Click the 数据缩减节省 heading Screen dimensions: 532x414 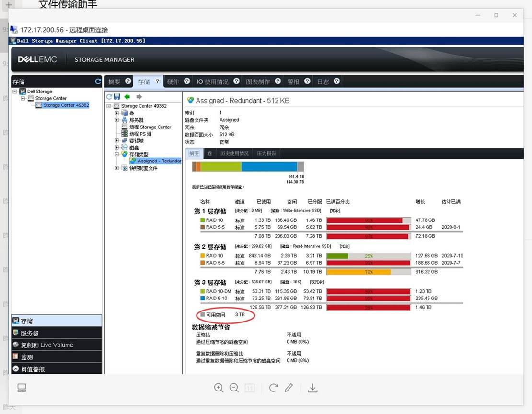coord(211,327)
